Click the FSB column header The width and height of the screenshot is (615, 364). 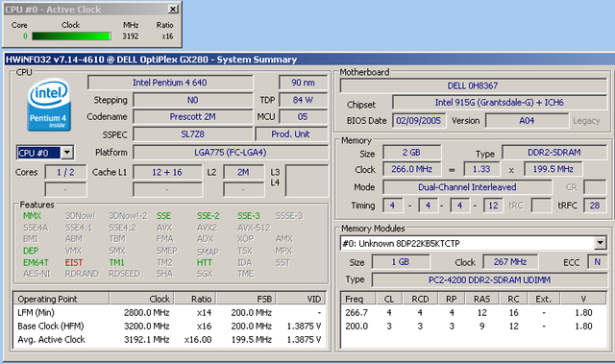[x=246, y=299]
